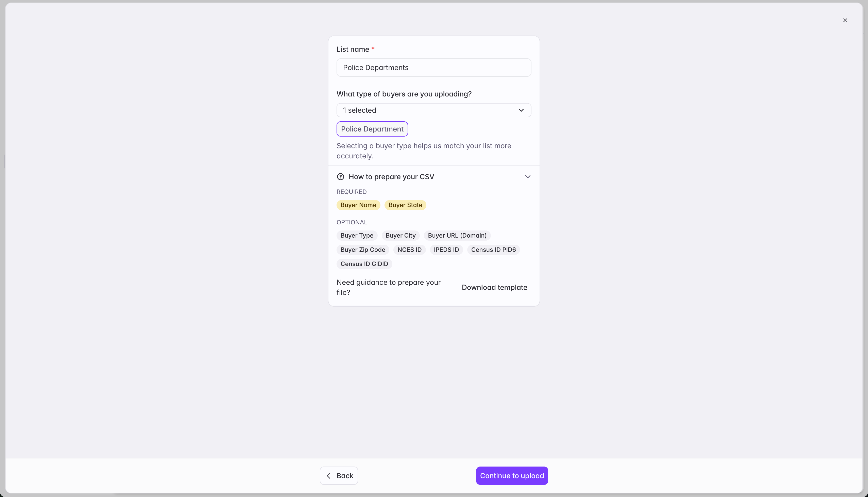Collapse the How to prepare your CSV section
Viewport: 868px width, 497px height.
coord(527,177)
